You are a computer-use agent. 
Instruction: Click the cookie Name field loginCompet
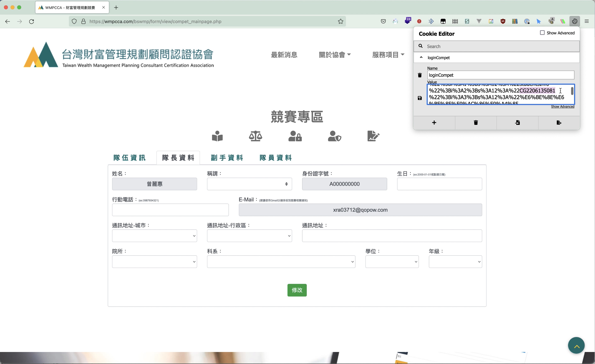pyautogui.click(x=501, y=75)
